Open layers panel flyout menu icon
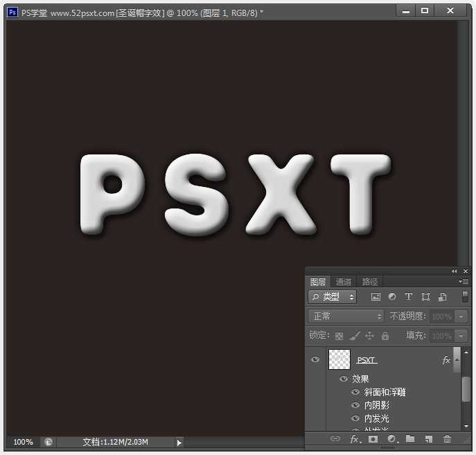 [464, 281]
